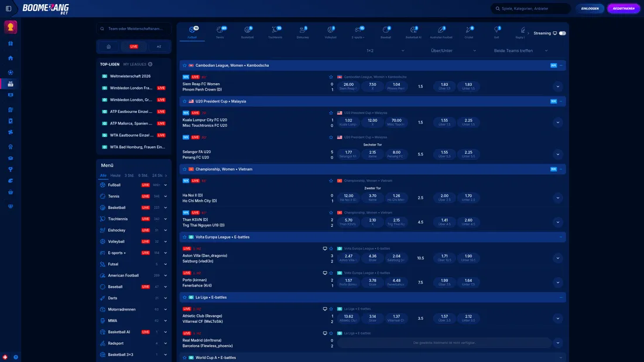Click the REGISTRIEREN button
Screen dimensions: 644x362
(624, 8)
